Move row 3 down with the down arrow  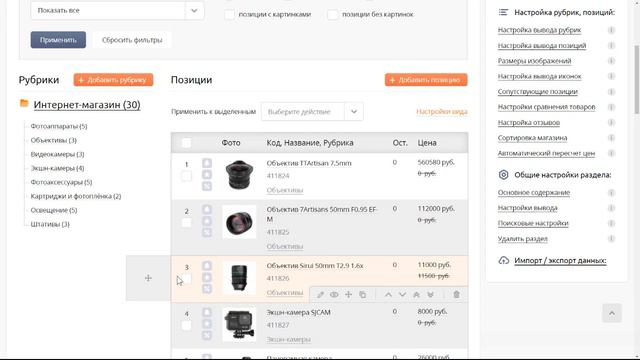point(402,295)
